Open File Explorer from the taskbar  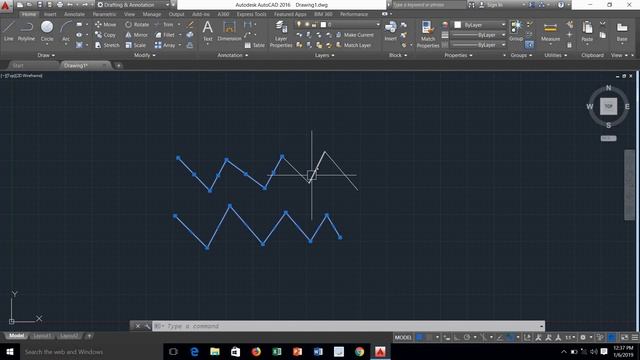click(215, 351)
